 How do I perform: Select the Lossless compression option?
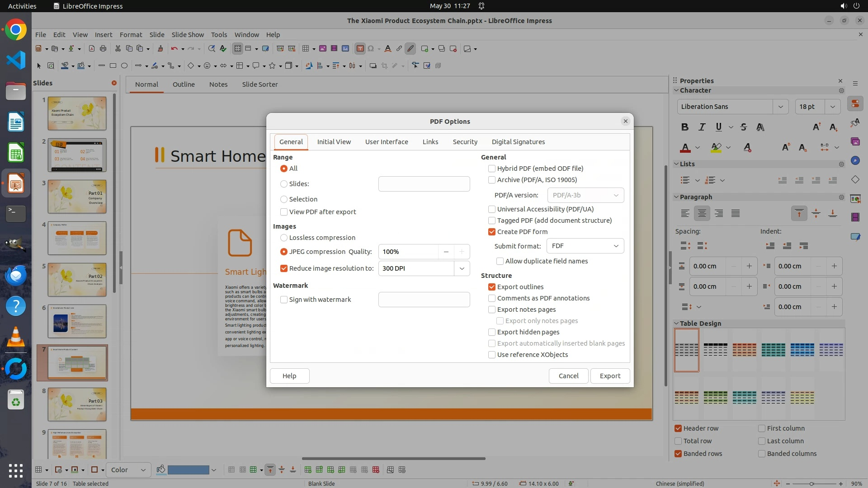tap(284, 238)
